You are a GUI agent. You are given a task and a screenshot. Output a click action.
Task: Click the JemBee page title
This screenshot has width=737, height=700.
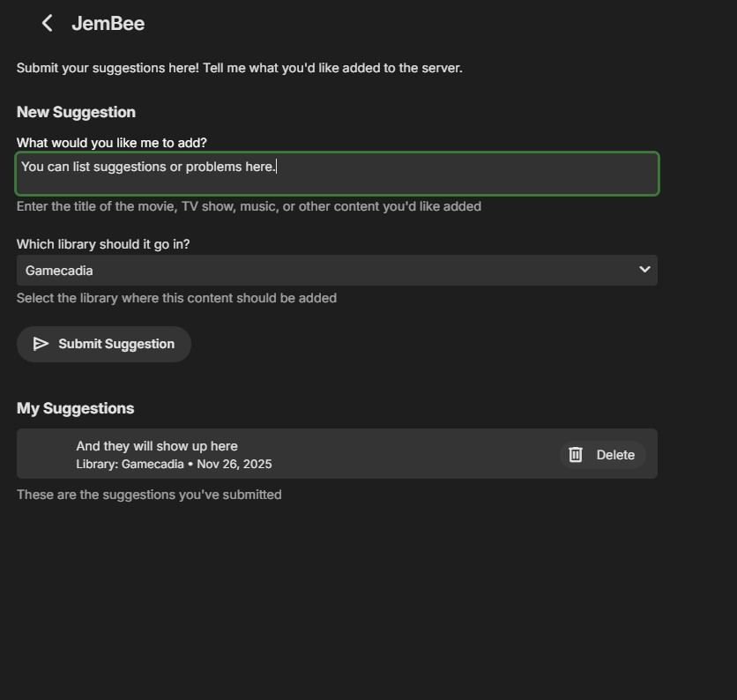point(108,24)
